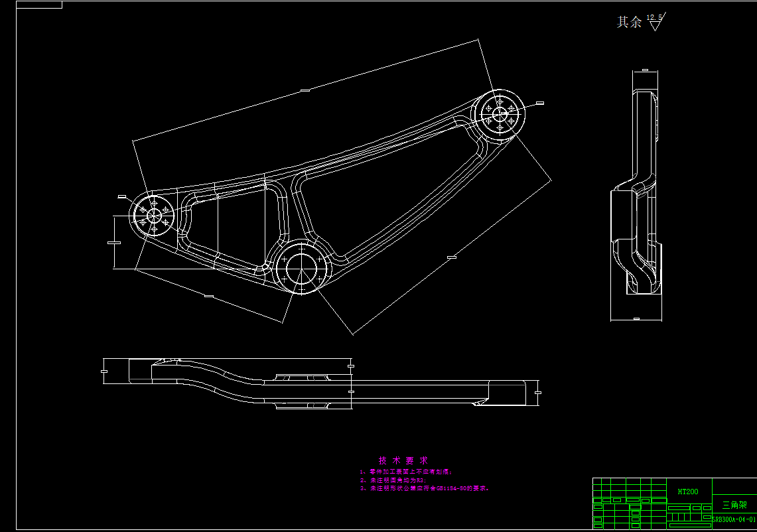757x532 pixels.
Task: Click the "SR8300A-04-01" drawing number
Action: coord(734,519)
